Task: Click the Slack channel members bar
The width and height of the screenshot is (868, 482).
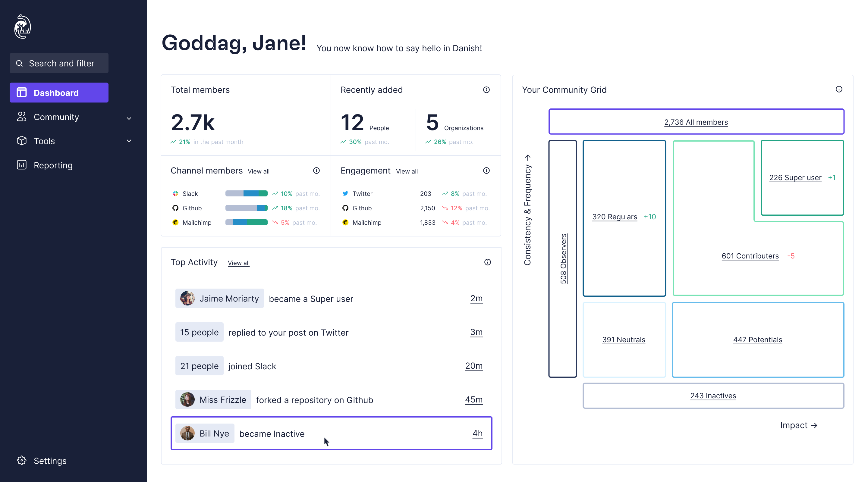Action: click(x=246, y=193)
